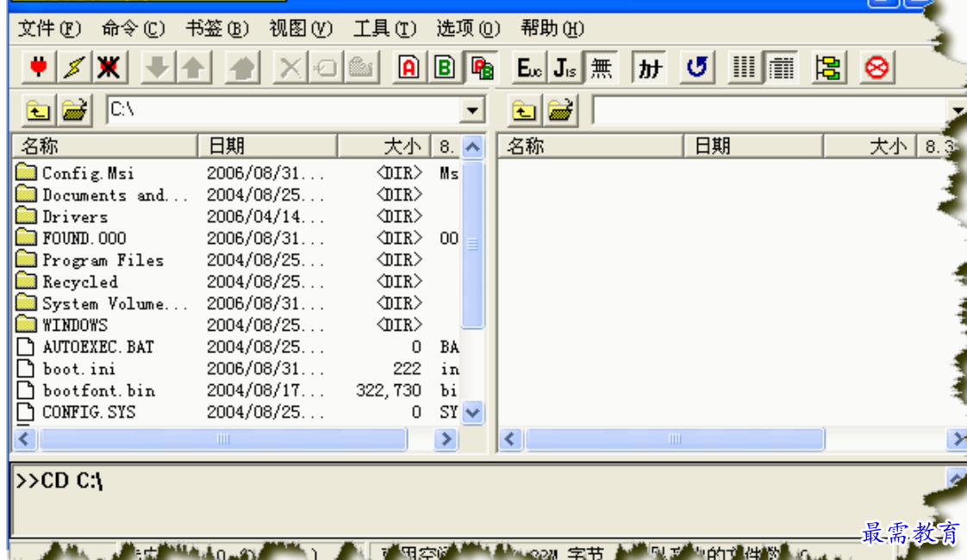This screenshot has height=560, width=967.
Task: Open change-folder icon in remote pane
Action: point(560,111)
